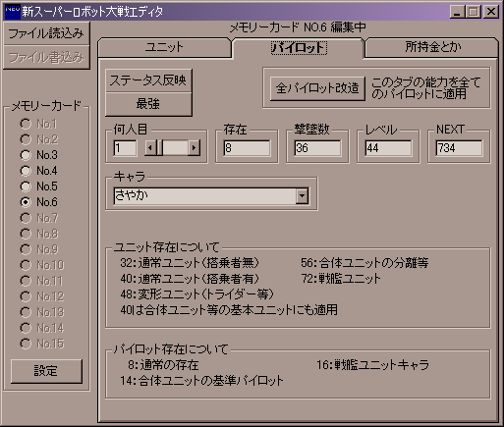
Task: Click the text 14:合体ユニットの基準パイロット
Action: (201, 381)
